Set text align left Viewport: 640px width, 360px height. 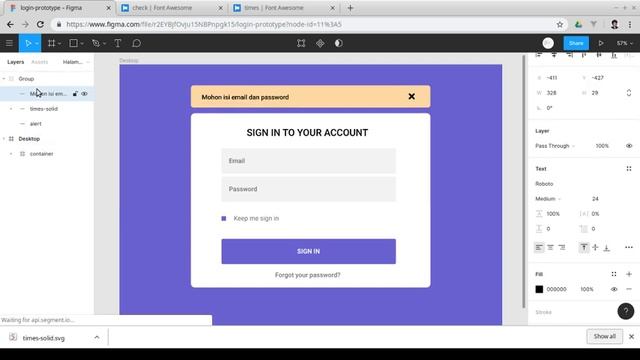pyautogui.click(x=539, y=247)
